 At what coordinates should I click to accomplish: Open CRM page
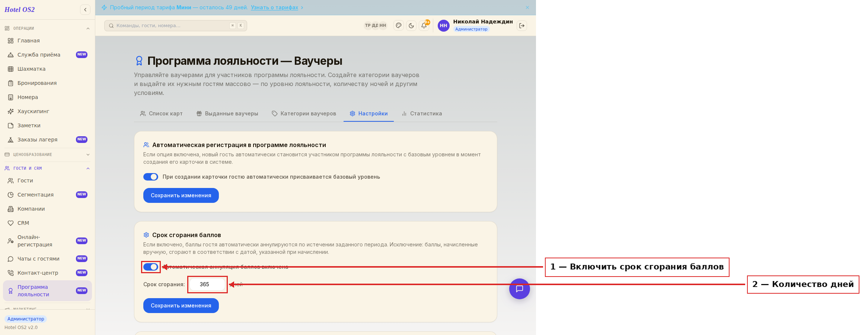pos(47,223)
